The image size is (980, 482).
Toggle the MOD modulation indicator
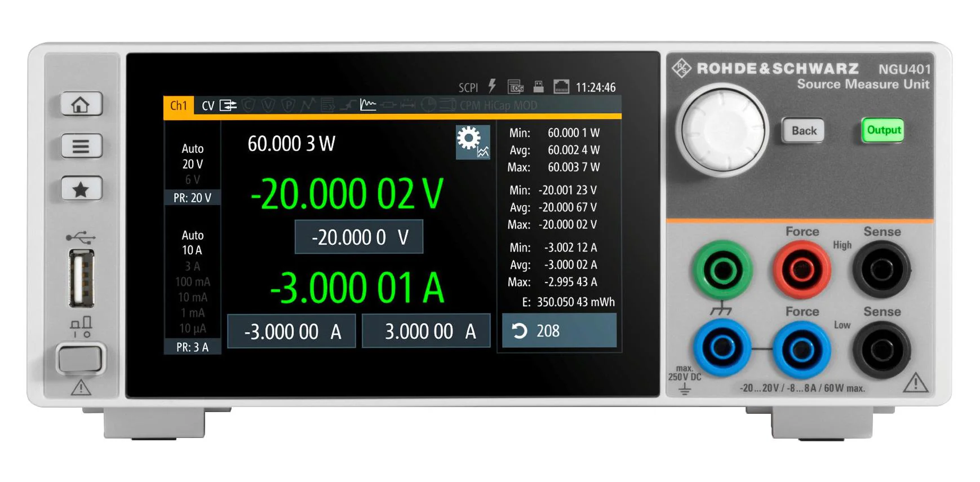(525, 105)
